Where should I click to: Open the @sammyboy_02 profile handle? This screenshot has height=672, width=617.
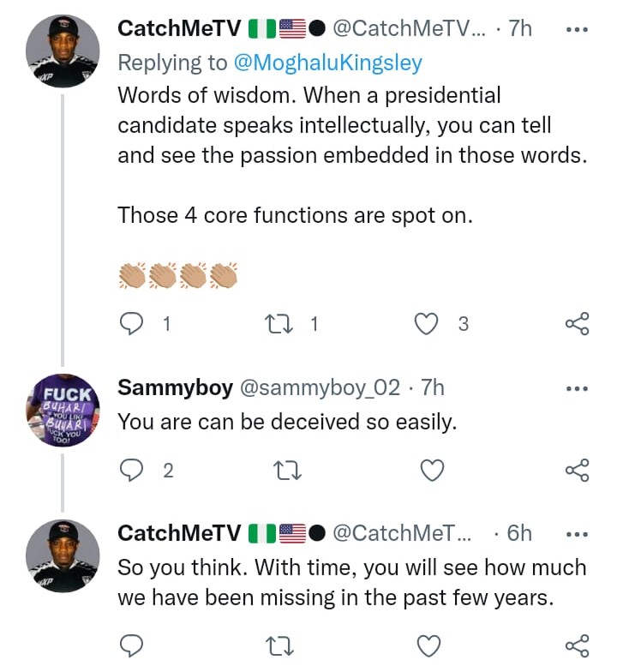point(319,387)
